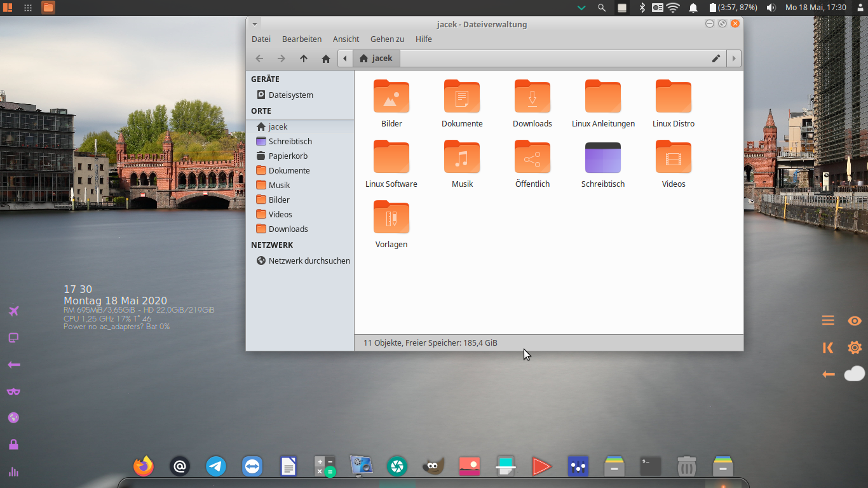Open the terminal from the dock
Viewport: 868px width, 488px height.
(x=651, y=466)
